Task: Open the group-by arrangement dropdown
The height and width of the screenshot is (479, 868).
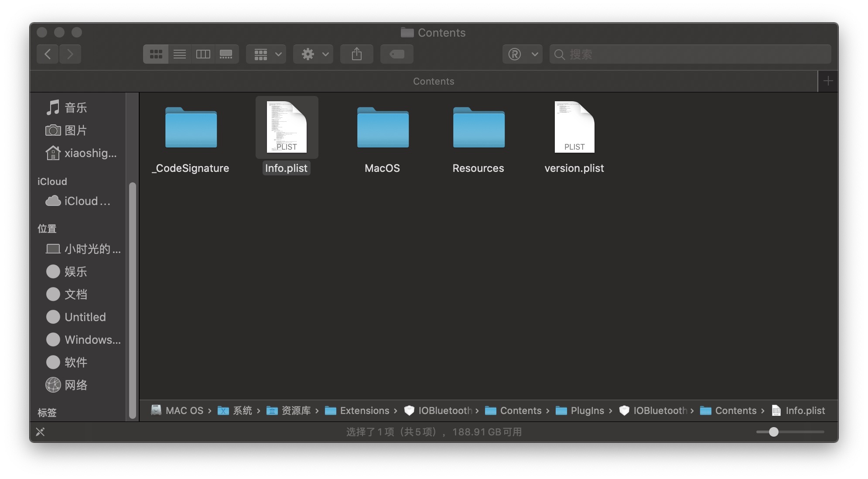Action: click(266, 54)
